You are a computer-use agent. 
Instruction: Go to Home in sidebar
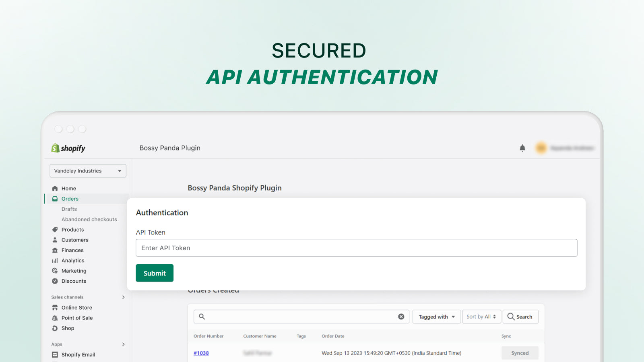(x=69, y=189)
